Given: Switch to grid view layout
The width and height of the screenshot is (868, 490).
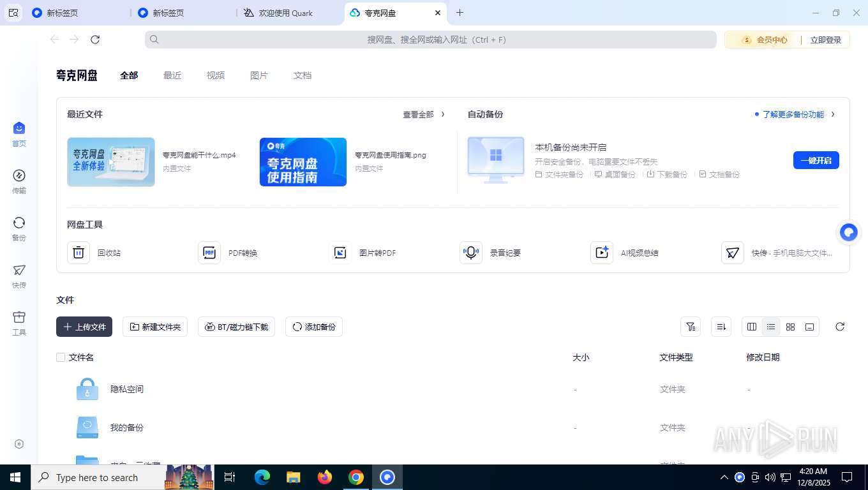Looking at the screenshot, I should point(790,327).
